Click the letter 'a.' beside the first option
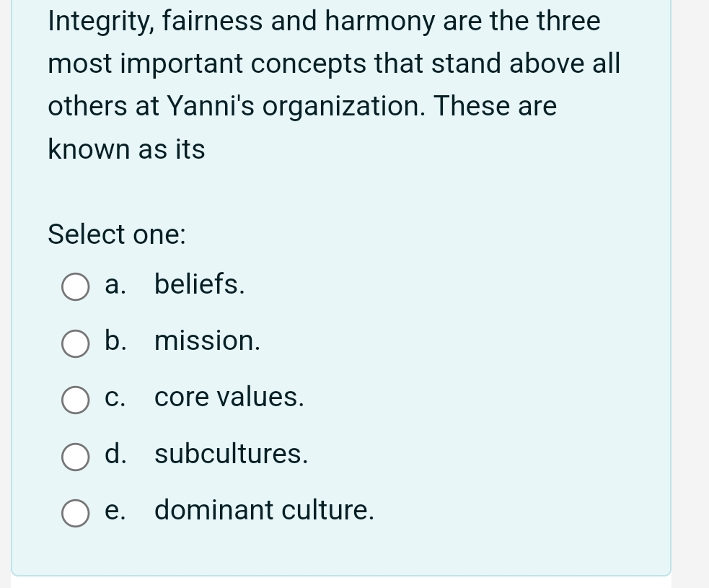Screen dimensions: 709x588 pyautogui.click(x=115, y=284)
